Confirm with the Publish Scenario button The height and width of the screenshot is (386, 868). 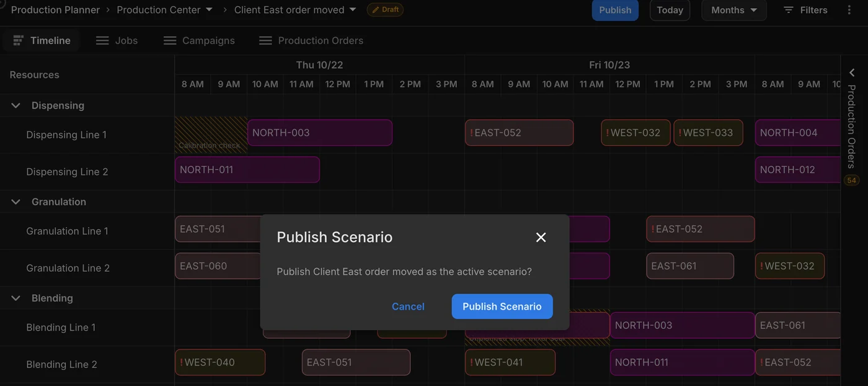[x=502, y=307]
